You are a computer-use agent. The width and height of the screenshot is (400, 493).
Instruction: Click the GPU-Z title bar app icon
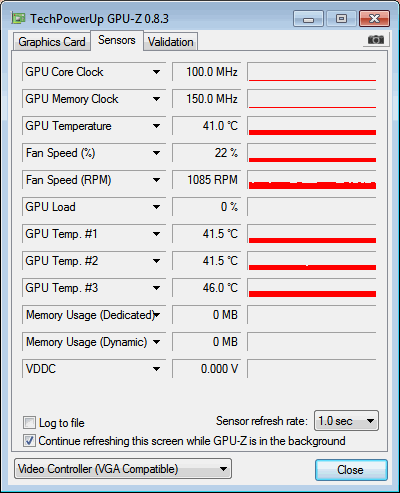click(18, 18)
